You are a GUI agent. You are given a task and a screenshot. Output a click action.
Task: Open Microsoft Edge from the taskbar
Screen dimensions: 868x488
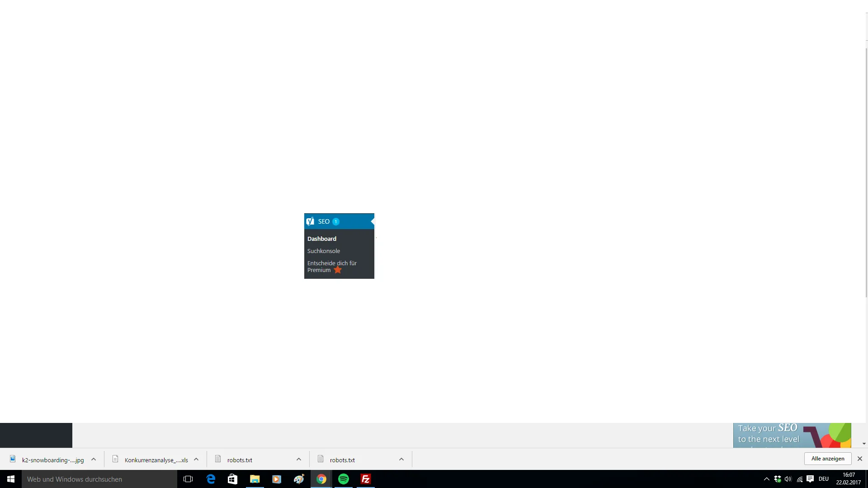211,479
